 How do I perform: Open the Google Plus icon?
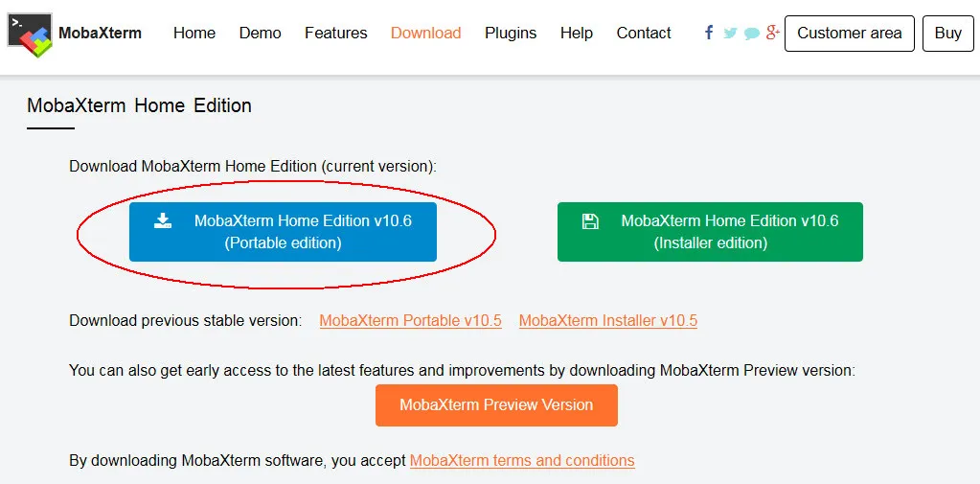[x=773, y=33]
